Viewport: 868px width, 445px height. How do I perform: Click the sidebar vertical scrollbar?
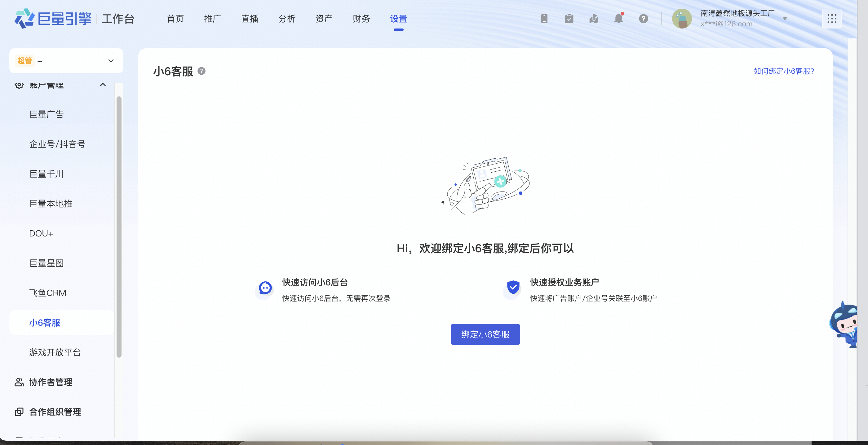119,226
